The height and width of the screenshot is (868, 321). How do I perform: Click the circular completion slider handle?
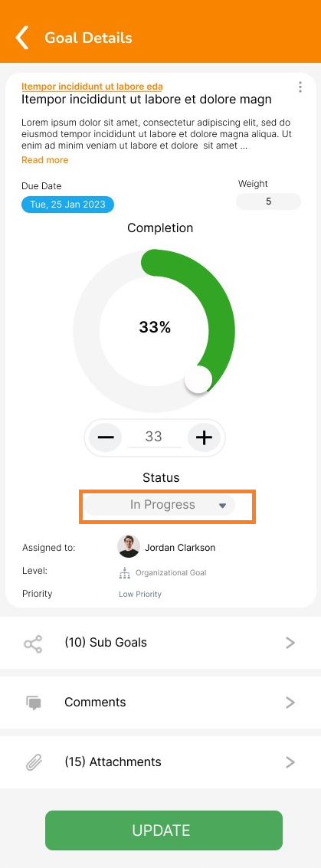pos(198,379)
